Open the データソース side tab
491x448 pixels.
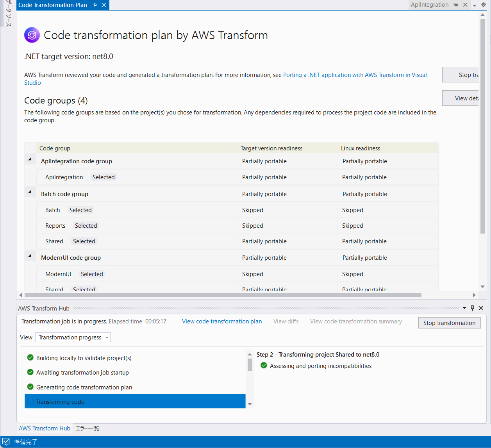pos(8,14)
